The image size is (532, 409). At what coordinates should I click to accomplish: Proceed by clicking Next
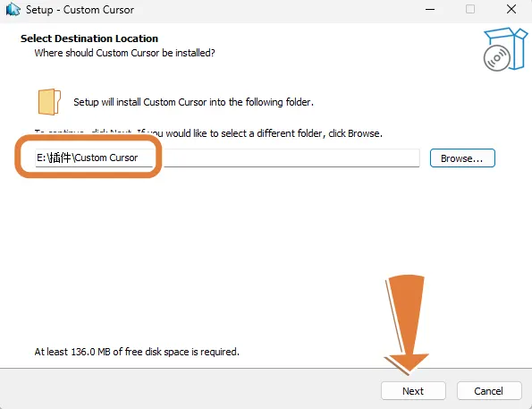[x=413, y=391]
